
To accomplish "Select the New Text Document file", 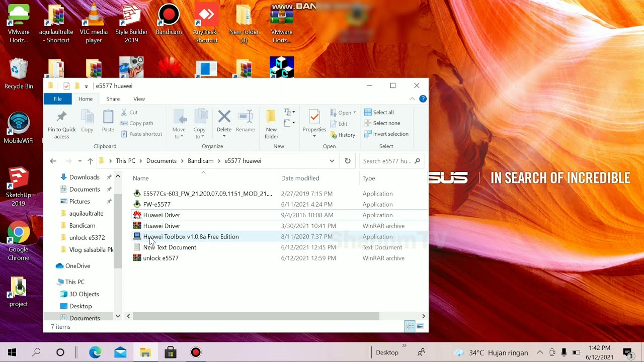I will pyautogui.click(x=170, y=247).
